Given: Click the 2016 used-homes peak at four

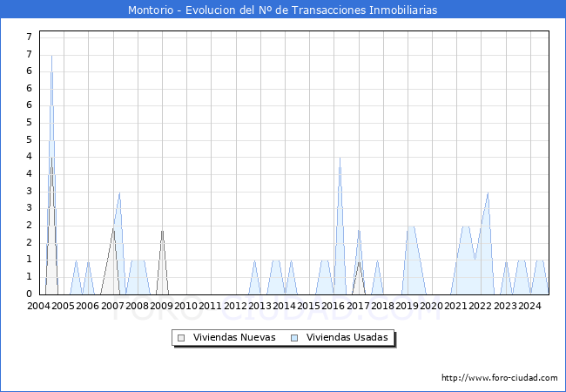Looking at the screenshot, I should click(x=340, y=158).
